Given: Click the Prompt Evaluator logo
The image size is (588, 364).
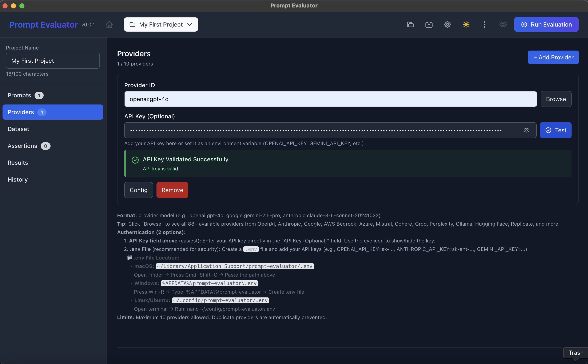Looking at the screenshot, I should [43, 24].
